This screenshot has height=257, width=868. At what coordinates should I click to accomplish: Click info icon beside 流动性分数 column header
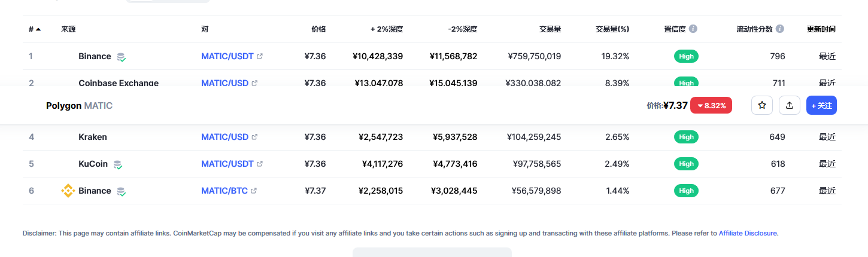coord(780,29)
